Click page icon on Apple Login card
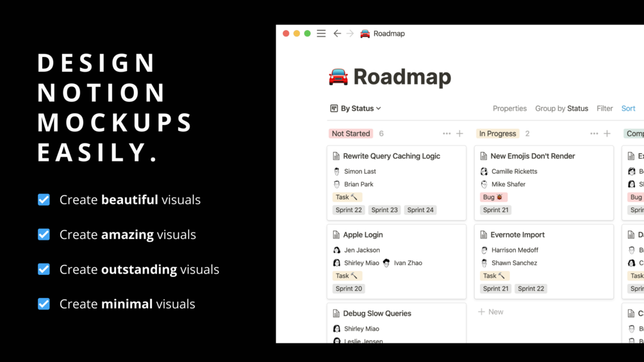The image size is (644, 362). [x=336, y=234]
